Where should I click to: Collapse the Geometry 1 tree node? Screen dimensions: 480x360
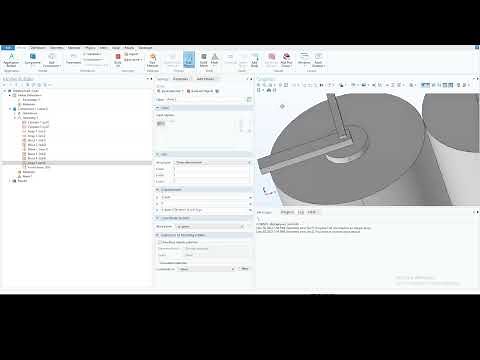(15, 118)
